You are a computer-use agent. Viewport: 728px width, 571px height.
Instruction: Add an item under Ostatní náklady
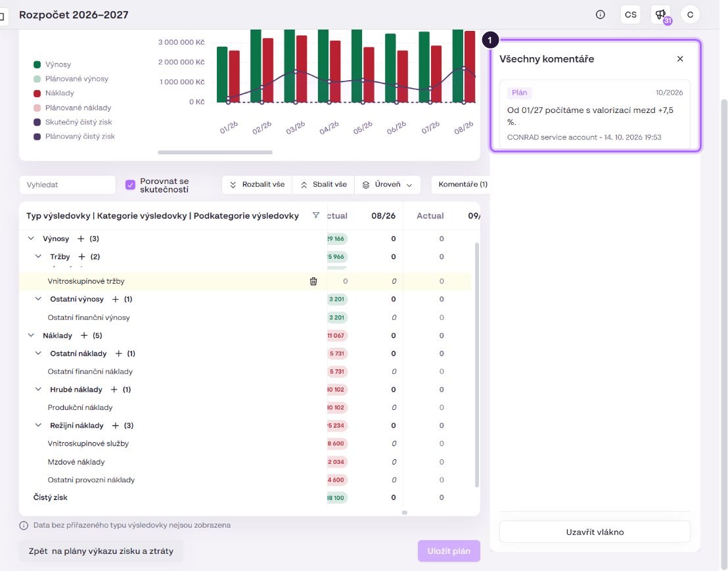click(118, 354)
